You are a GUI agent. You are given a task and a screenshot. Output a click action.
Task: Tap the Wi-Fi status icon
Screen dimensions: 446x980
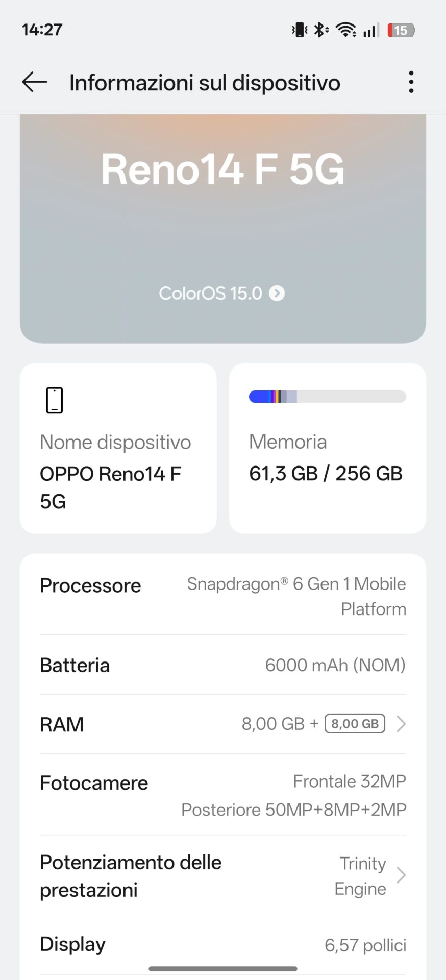346,30
